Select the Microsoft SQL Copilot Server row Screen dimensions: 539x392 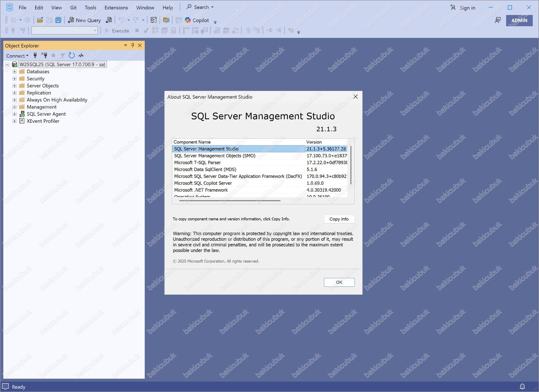[x=260, y=183]
